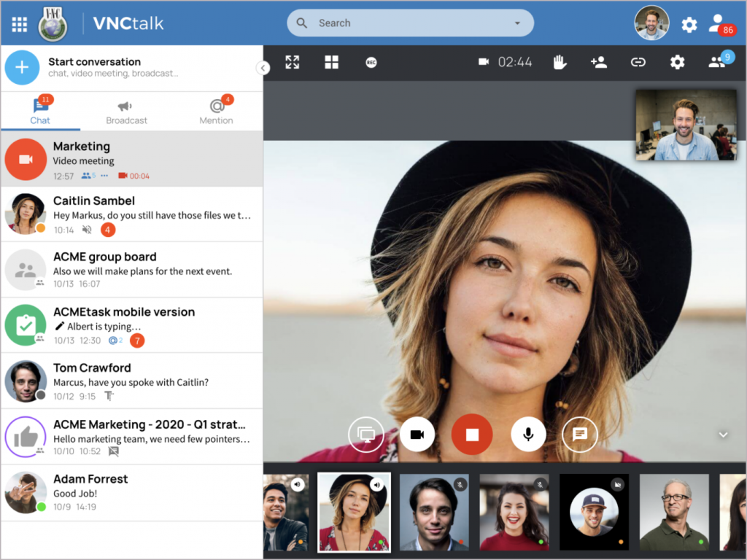Screen dimensions: 747x560
Task: Click the Start conversation plus button
Action: 22,68
